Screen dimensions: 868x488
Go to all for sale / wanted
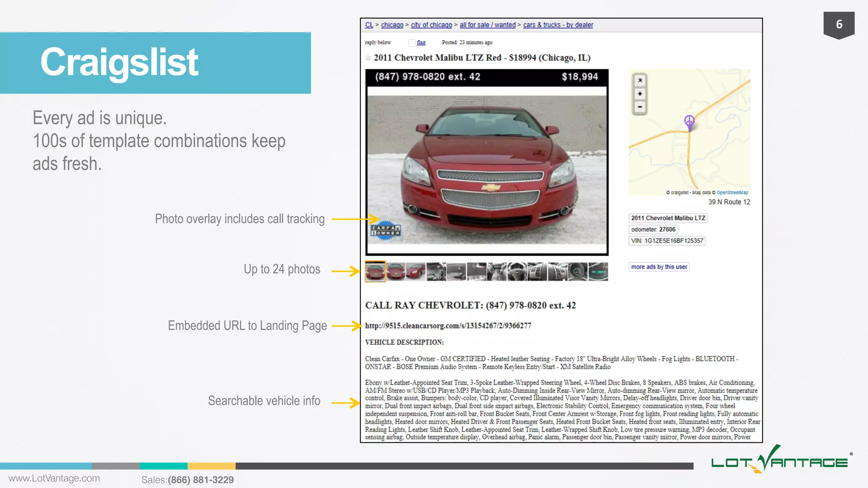pyautogui.click(x=487, y=25)
